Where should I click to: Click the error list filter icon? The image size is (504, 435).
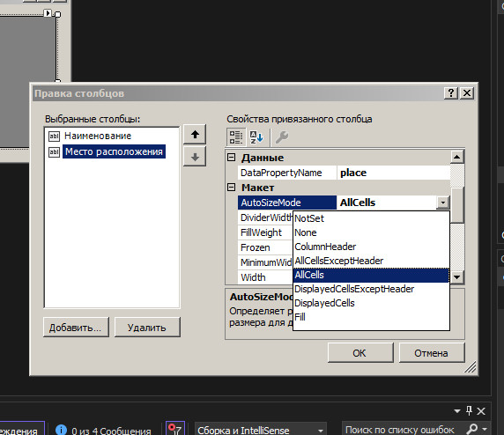click(x=175, y=429)
